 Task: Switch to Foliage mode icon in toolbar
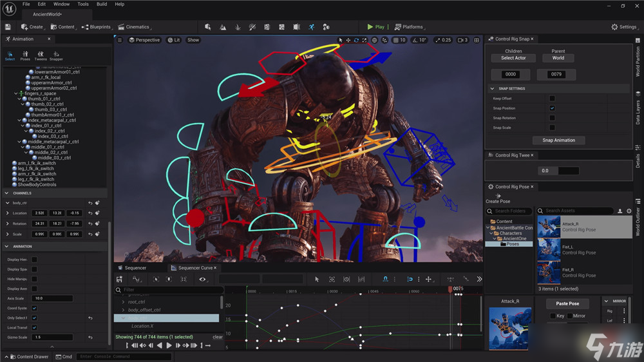[238, 27]
